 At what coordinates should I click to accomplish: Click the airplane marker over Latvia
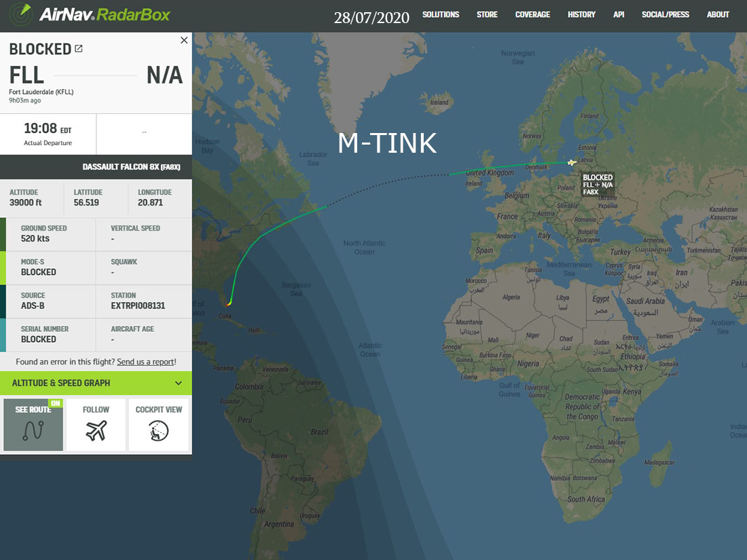(572, 163)
